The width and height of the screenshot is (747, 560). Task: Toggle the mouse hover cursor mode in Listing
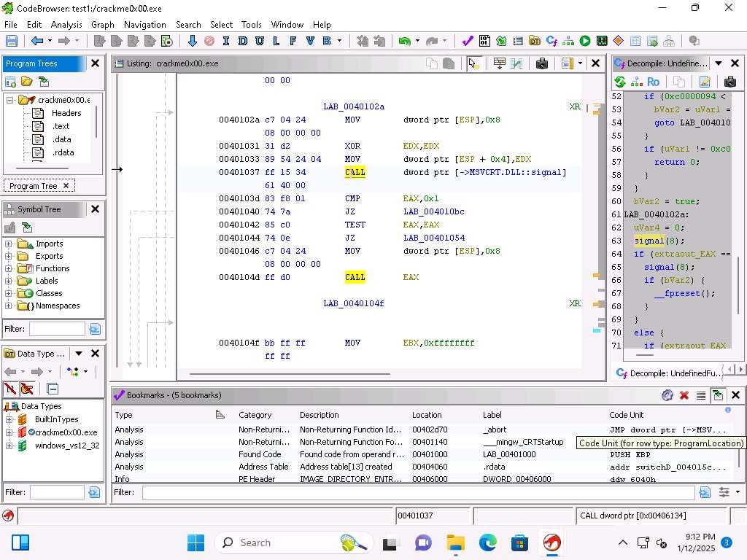(x=474, y=64)
